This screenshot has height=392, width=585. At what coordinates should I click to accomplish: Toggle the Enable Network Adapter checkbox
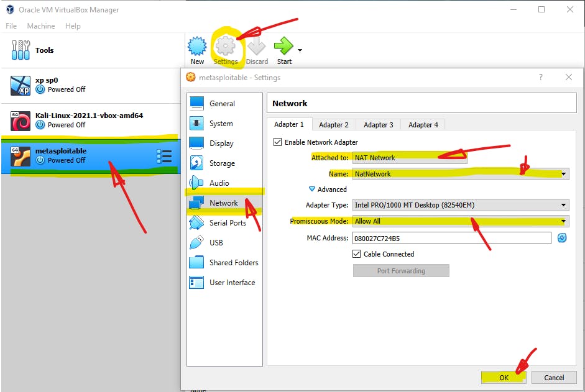click(x=277, y=142)
